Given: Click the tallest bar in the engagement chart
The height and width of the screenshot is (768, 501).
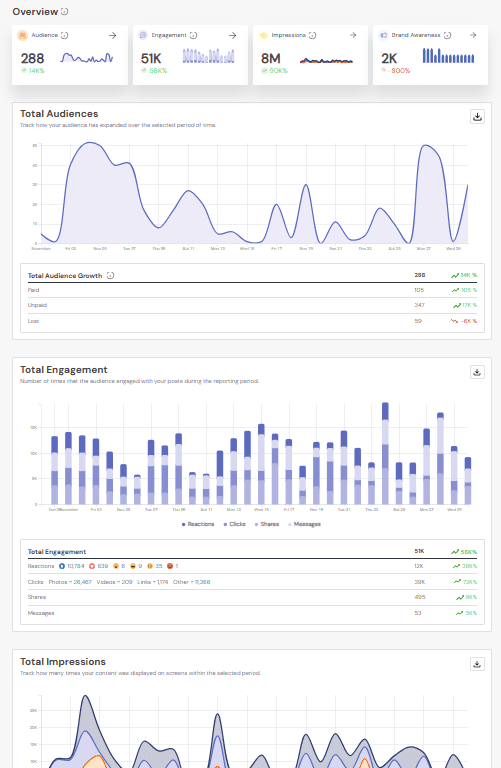Looking at the screenshot, I should pos(385,454).
